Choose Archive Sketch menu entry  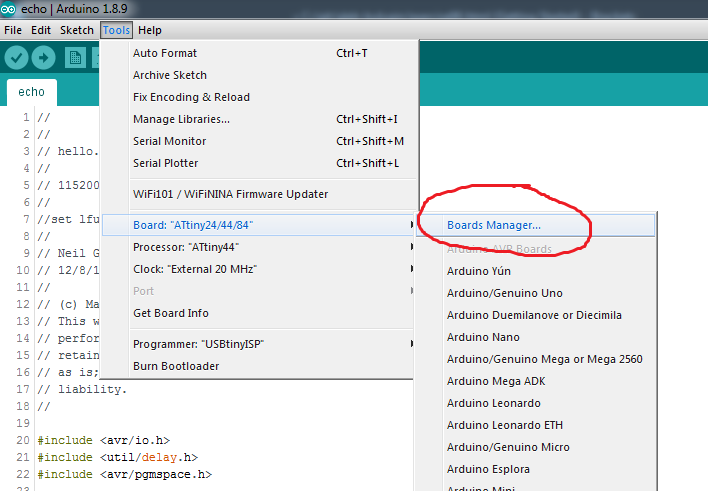point(258,75)
